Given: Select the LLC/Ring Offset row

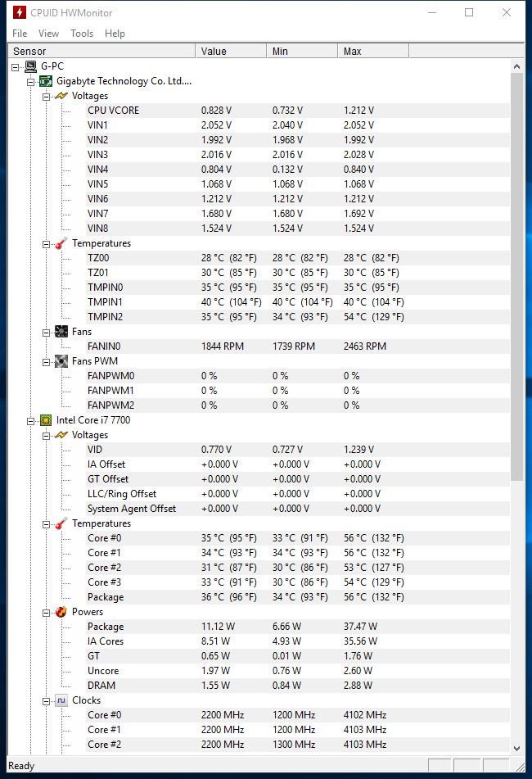Looking at the screenshot, I should coord(298,494).
